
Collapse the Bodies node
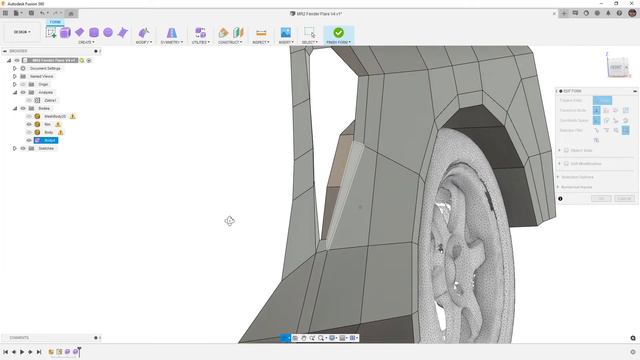[x=15, y=109]
